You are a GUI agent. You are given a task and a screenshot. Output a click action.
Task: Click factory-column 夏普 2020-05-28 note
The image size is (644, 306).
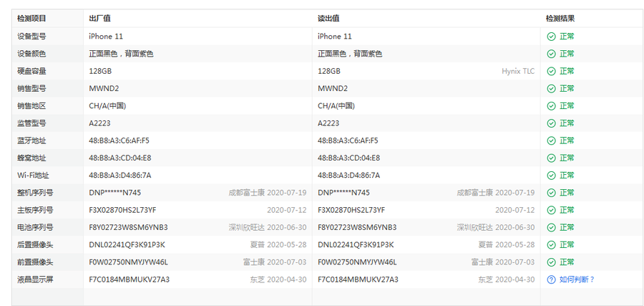pyautogui.click(x=278, y=245)
